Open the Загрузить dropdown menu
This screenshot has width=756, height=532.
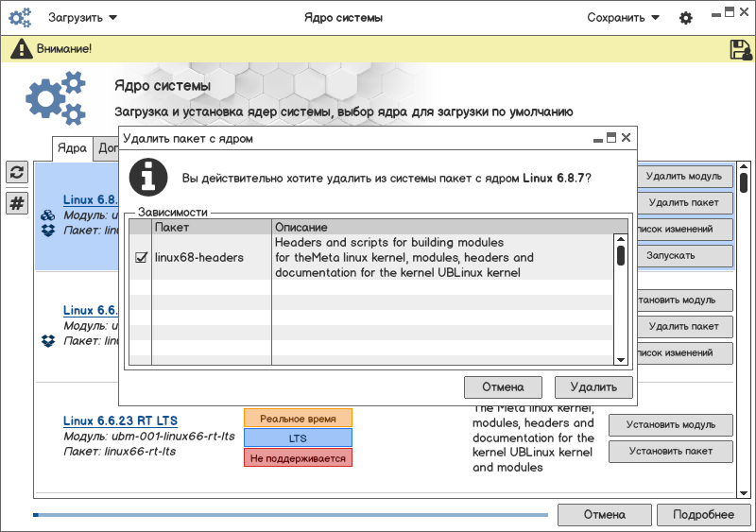pyautogui.click(x=82, y=18)
